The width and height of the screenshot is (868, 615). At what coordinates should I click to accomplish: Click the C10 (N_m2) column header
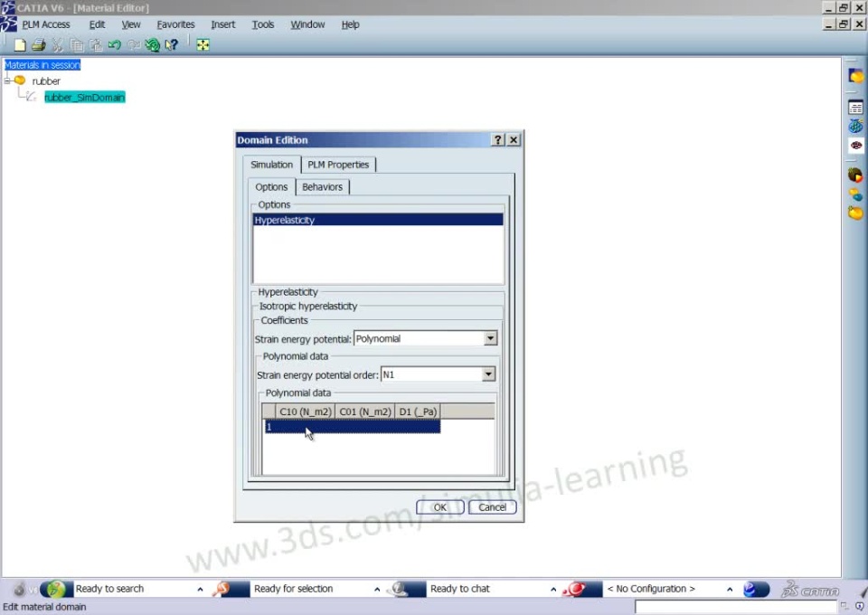click(305, 412)
